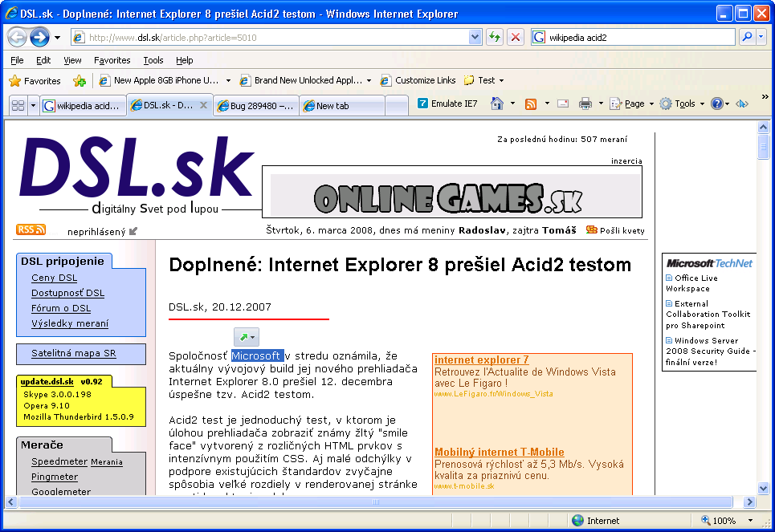
Task: Click the Read Mail icon
Action: pos(563,104)
